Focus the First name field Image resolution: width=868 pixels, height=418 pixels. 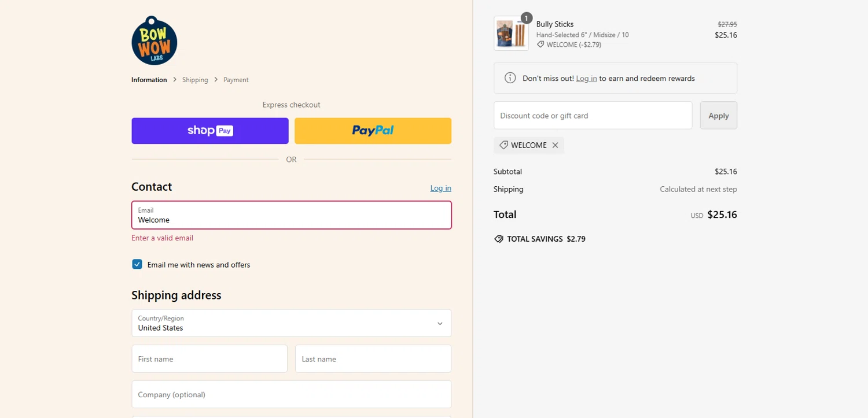pyautogui.click(x=209, y=359)
